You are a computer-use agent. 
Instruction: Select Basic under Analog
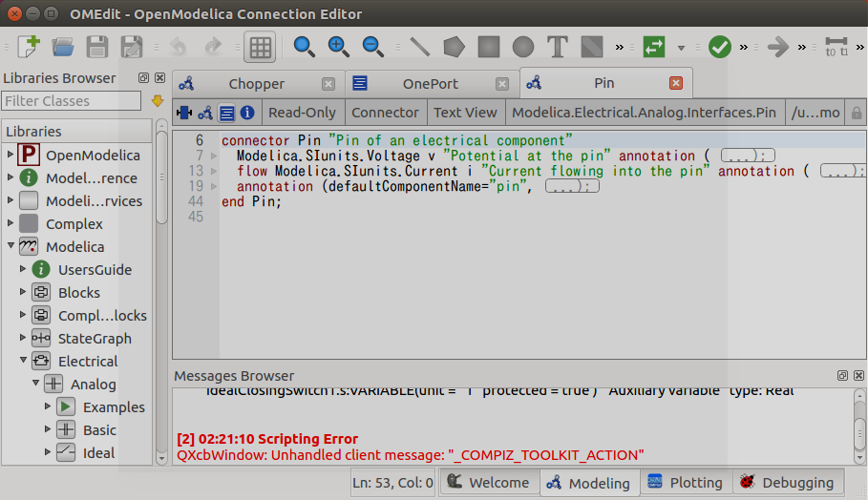pyautogui.click(x=99, y=430)
